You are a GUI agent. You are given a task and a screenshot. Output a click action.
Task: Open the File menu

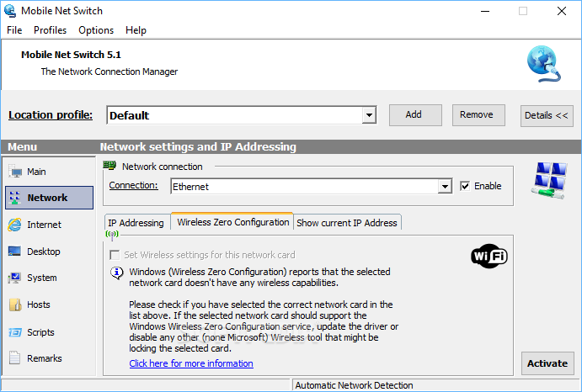(x=14, y=30)
